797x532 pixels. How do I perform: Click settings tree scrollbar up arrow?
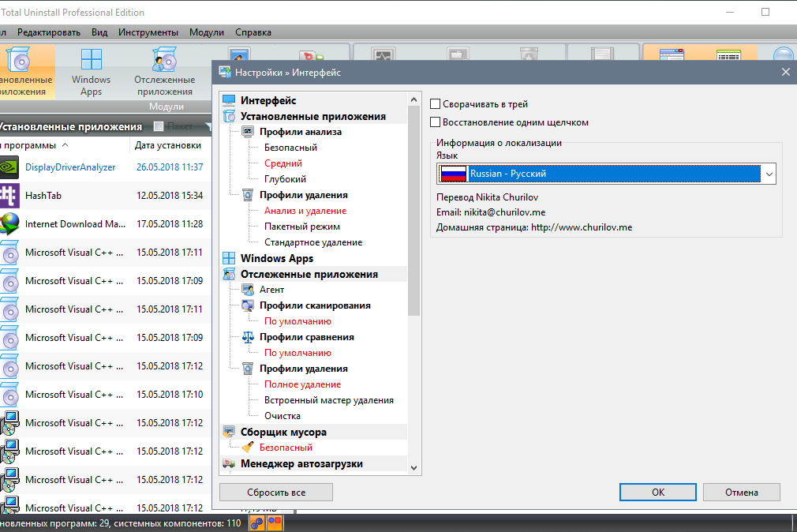tap(413, 99)
